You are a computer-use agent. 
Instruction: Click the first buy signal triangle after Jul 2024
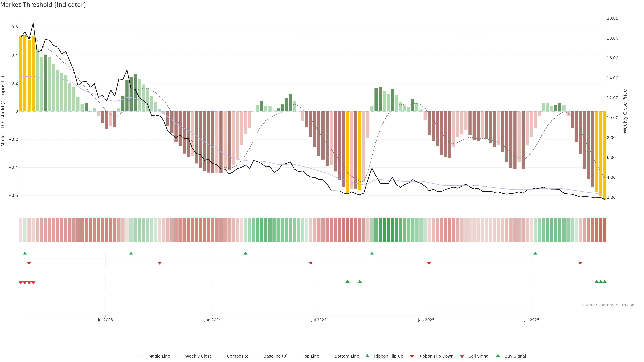click(347, 282)
